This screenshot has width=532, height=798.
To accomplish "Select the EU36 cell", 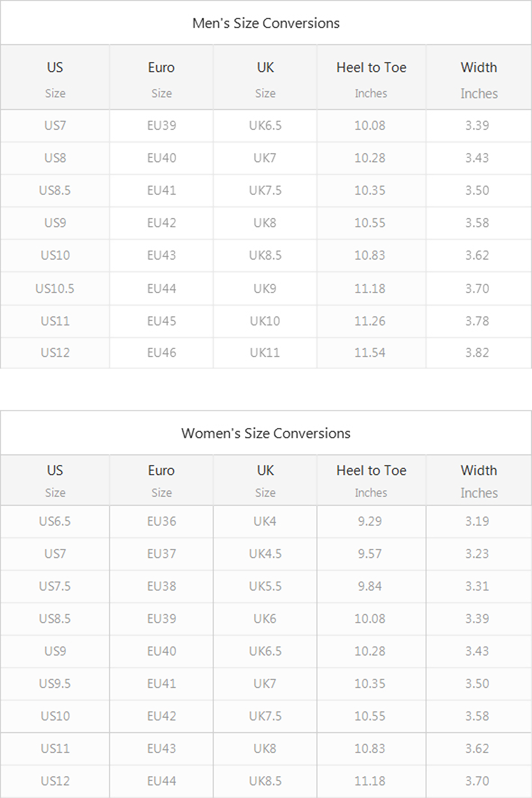I will (161, 521).
